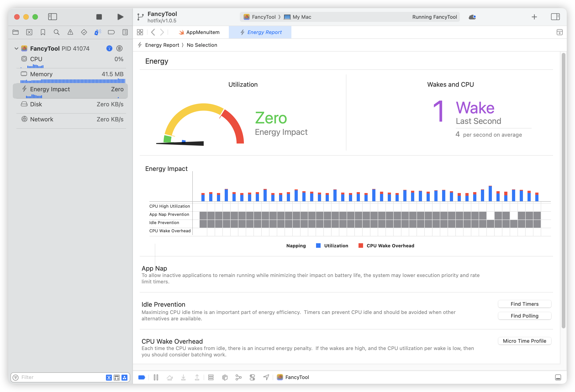The image size is (575, 392).
Task: Click the process view options icon
Action: (x=119, y=48)
